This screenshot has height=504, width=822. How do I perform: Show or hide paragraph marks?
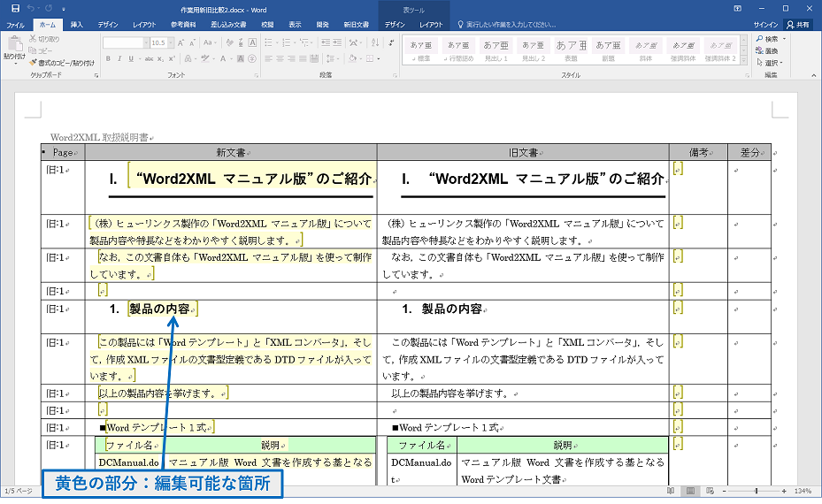click(x=391, y=43)
